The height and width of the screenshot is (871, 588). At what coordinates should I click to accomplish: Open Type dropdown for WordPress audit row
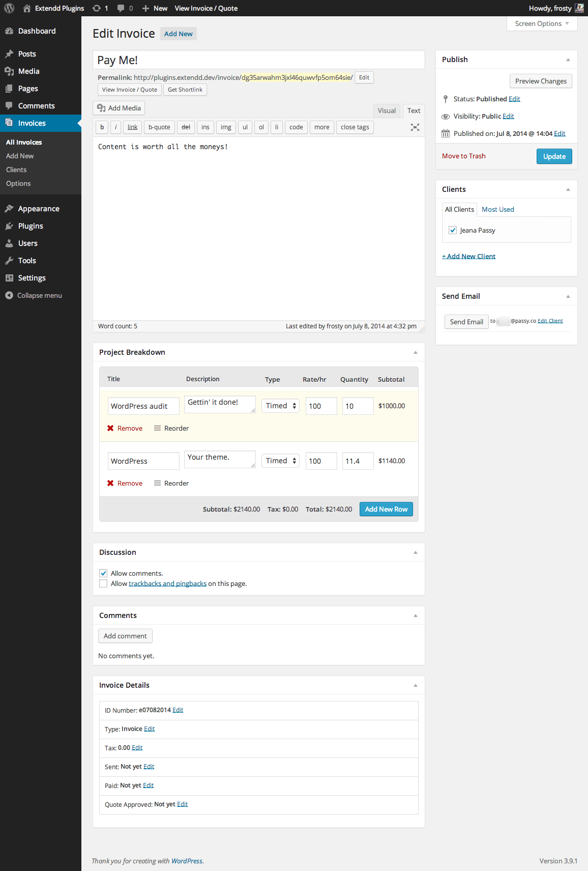coord(280,406)
